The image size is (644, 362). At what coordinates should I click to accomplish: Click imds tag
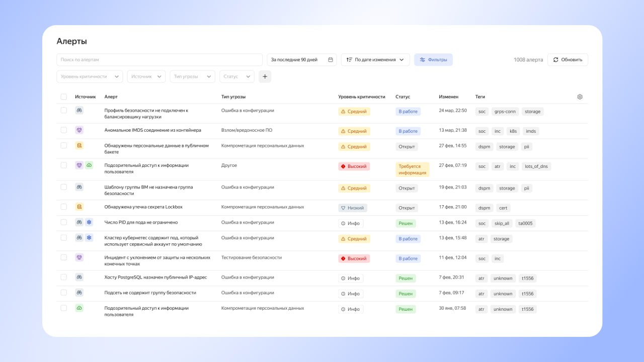[x=531, y=131]
